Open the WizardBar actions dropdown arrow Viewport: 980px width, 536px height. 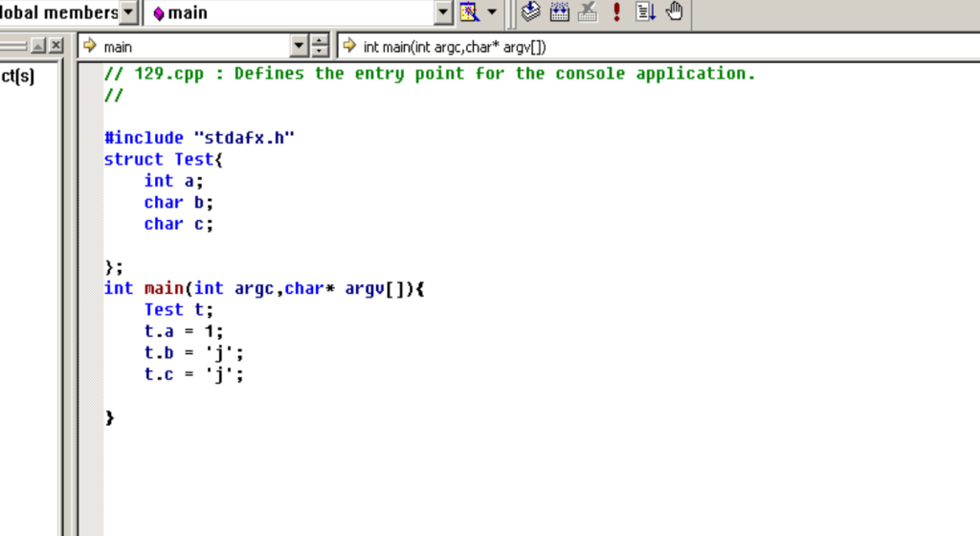(x=492, y=12)
